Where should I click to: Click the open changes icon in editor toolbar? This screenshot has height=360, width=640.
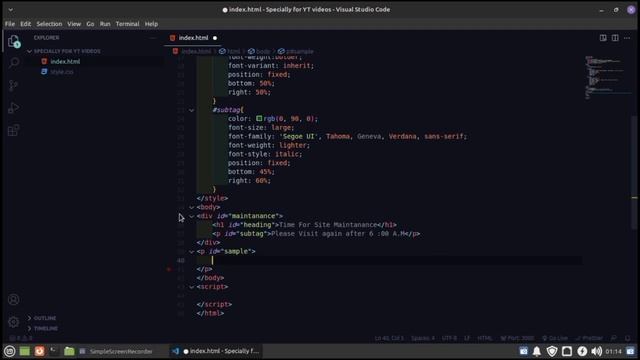tap(603, 38)
